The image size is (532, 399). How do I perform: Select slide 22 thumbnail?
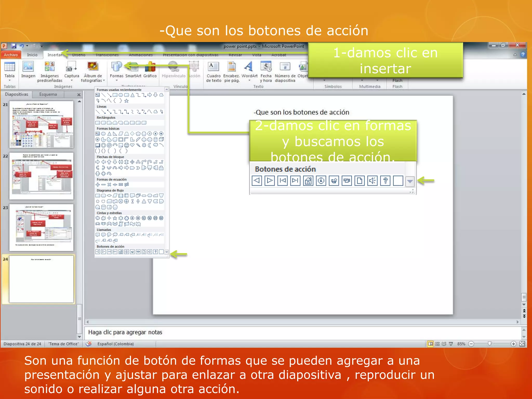tap(41, 176)
